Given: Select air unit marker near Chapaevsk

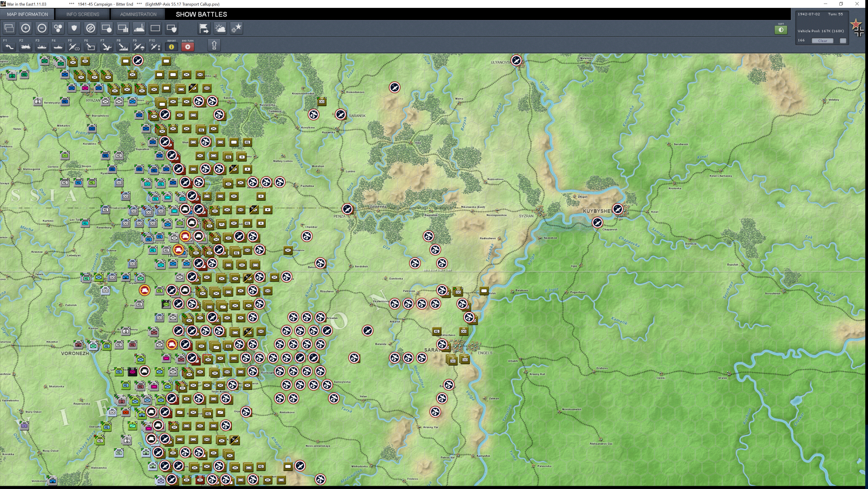Looking at the screenshot, I should 597,222.
